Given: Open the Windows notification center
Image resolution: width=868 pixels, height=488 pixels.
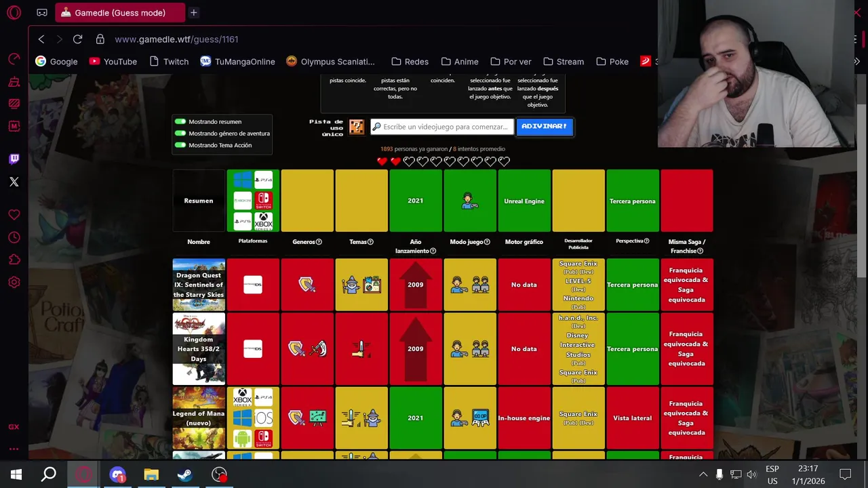Looking at the screenshot, I should pos(845,474).
